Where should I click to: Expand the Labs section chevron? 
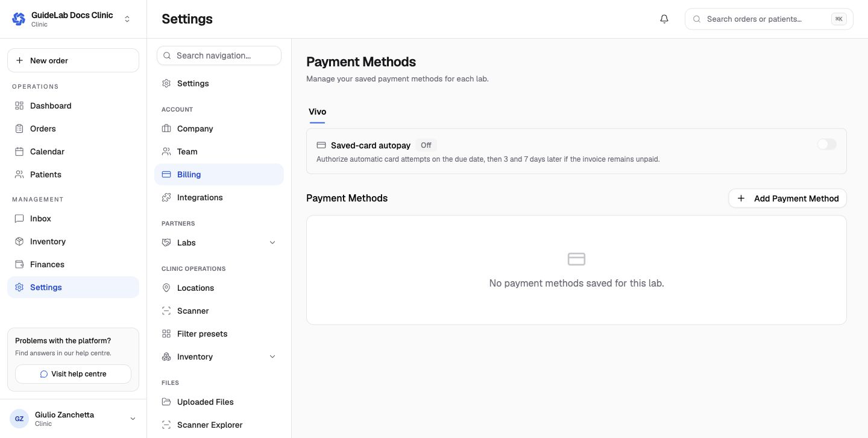(272, 243)
